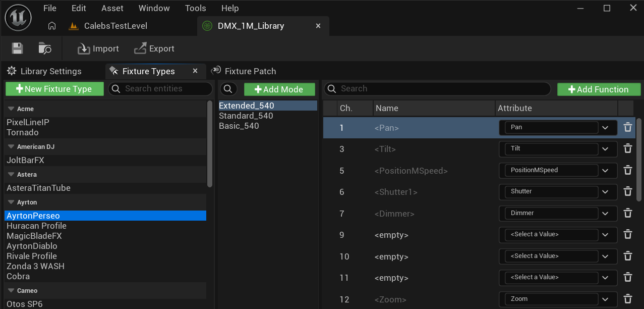Open the Edit menu
The image size is (644, 309).
pyautogui.click(x=79, y=8)
